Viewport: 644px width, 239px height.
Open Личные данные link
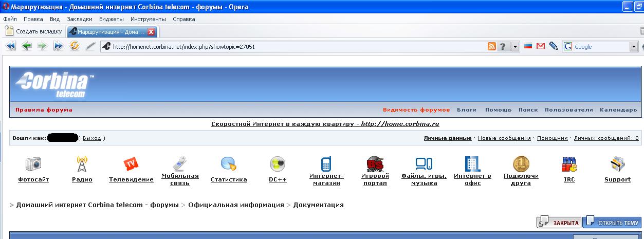pyautogui.click(x=448, y=138)
